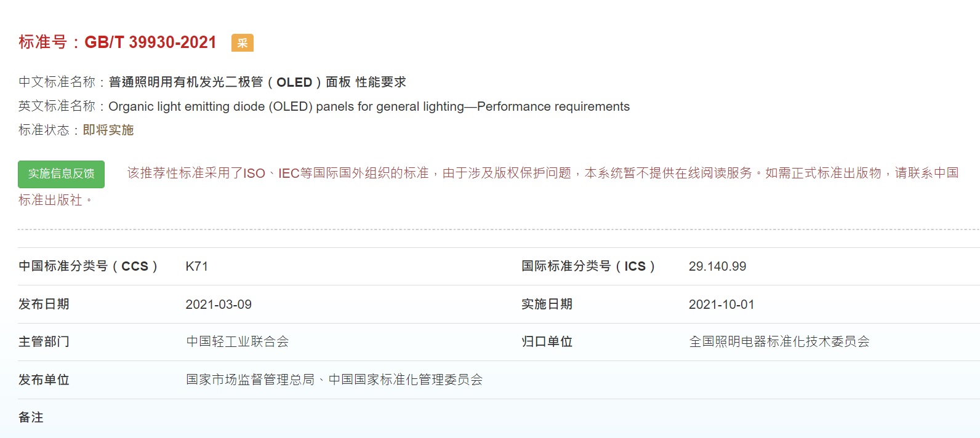980x438 pixels.
Task: Click the issuing unit 国家市场监督管理总局 text
Action: point(251,380)
